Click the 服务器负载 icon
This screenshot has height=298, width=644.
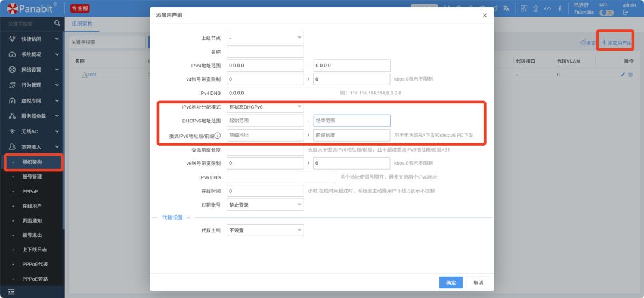[12, 116]
